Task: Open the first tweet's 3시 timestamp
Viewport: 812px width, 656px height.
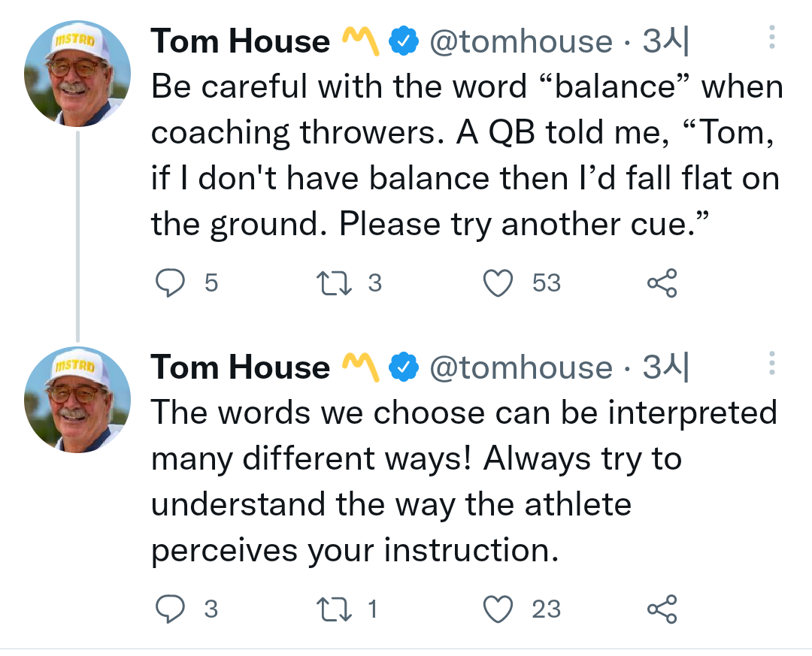Action: click(x=666, y=41)
